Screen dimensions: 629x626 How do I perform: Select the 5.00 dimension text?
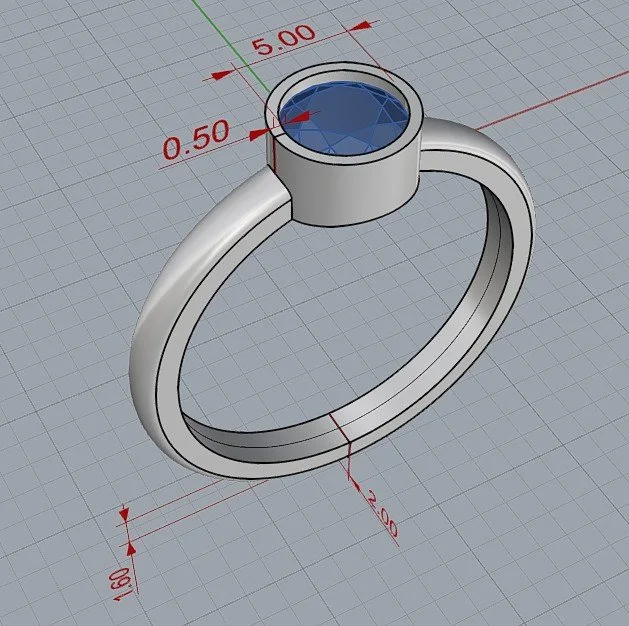click(283, 39)
